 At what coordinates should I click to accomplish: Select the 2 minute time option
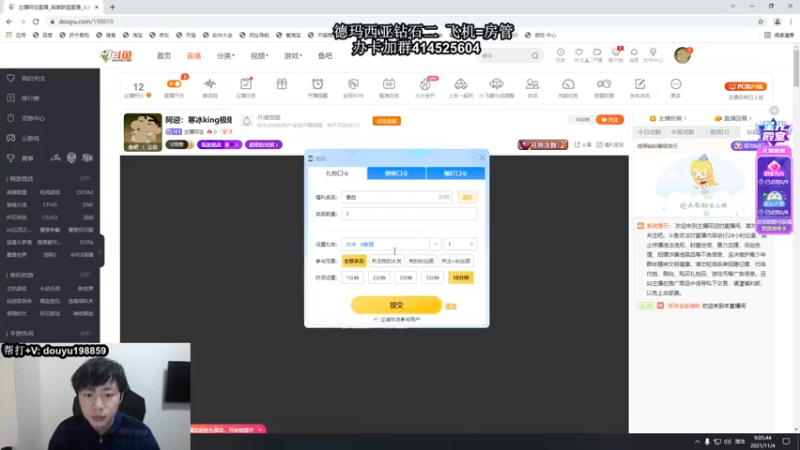pyautogui.click(x=379, y=278)
